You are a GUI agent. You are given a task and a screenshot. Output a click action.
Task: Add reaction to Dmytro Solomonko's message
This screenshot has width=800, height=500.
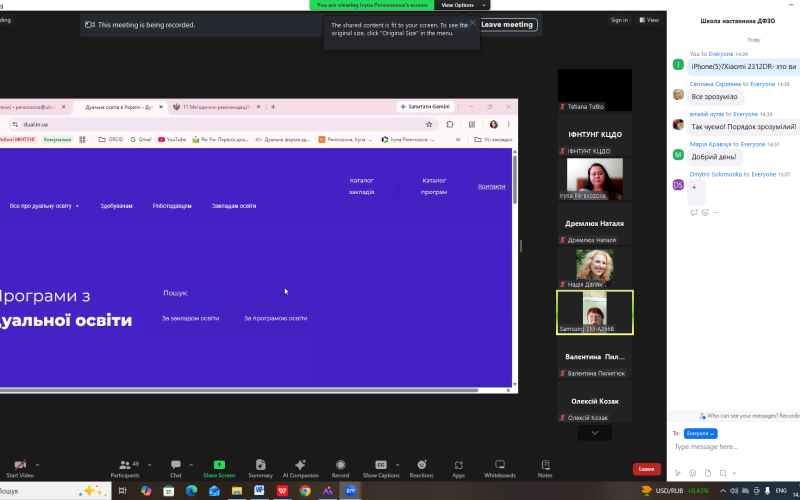[x=705, y=212]
